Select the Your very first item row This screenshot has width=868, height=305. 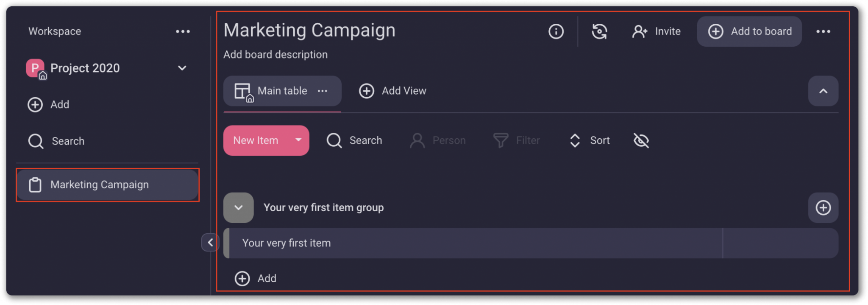tap(287, 243)
